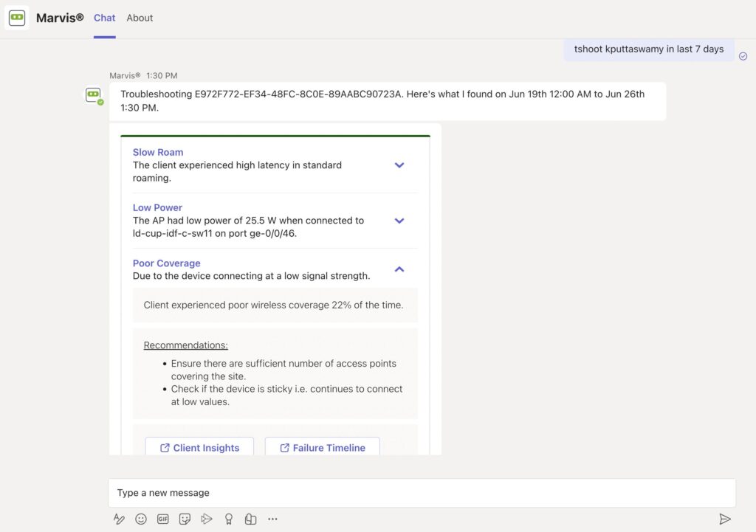Click the Praise ribbon badge icon
Screen dimensions: 756x532
[x=229, y=519]
